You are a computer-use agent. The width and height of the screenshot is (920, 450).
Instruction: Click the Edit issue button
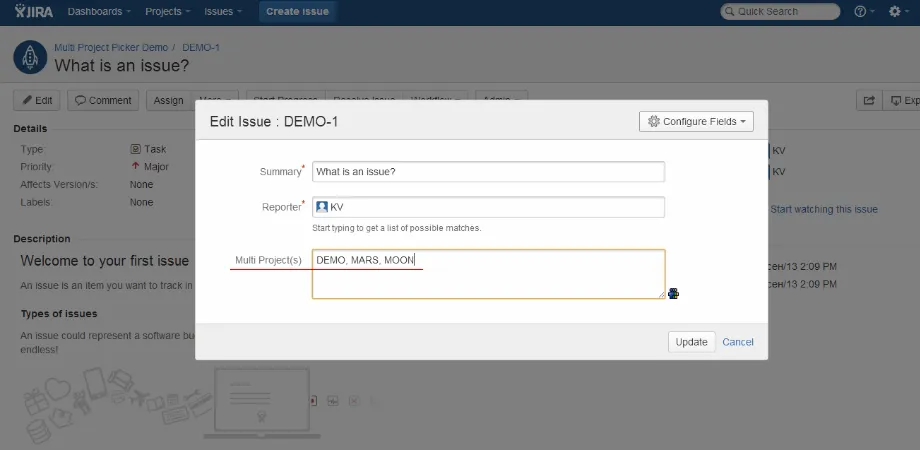pyautogui.click(x=37, y=100)
